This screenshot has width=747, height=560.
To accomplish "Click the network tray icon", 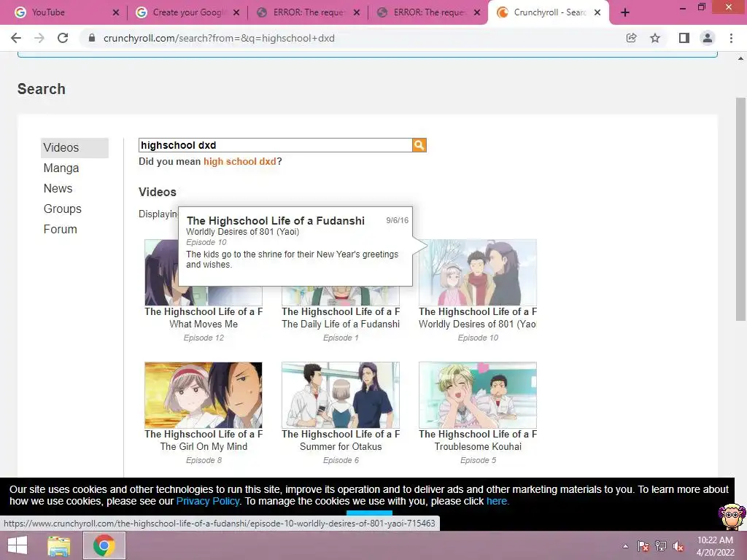I will [661, 546].
